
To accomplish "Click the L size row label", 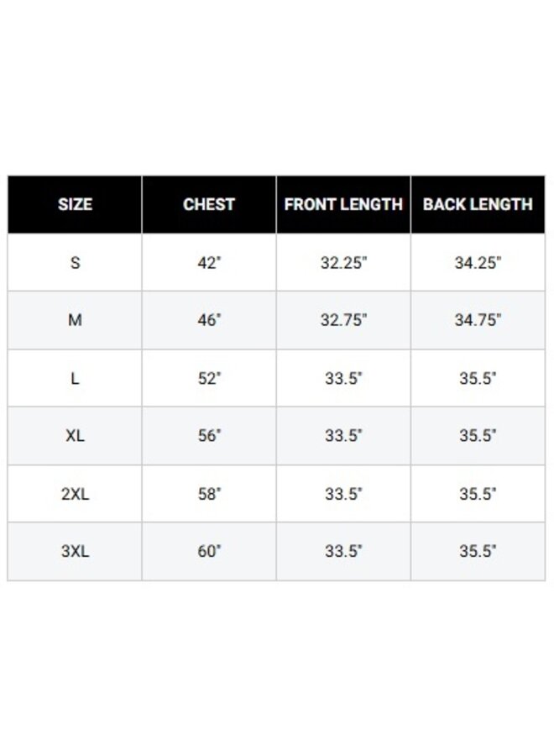I will point(75,378).
